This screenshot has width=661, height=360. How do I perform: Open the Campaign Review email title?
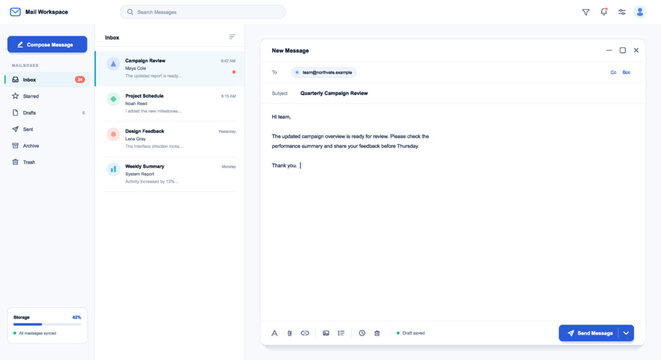point(145,61)
